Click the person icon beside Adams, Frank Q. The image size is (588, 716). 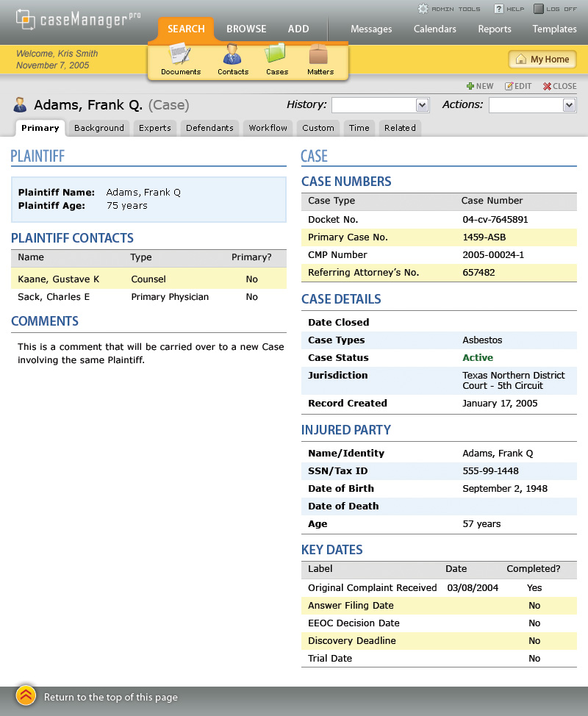(x=20, y=104)
